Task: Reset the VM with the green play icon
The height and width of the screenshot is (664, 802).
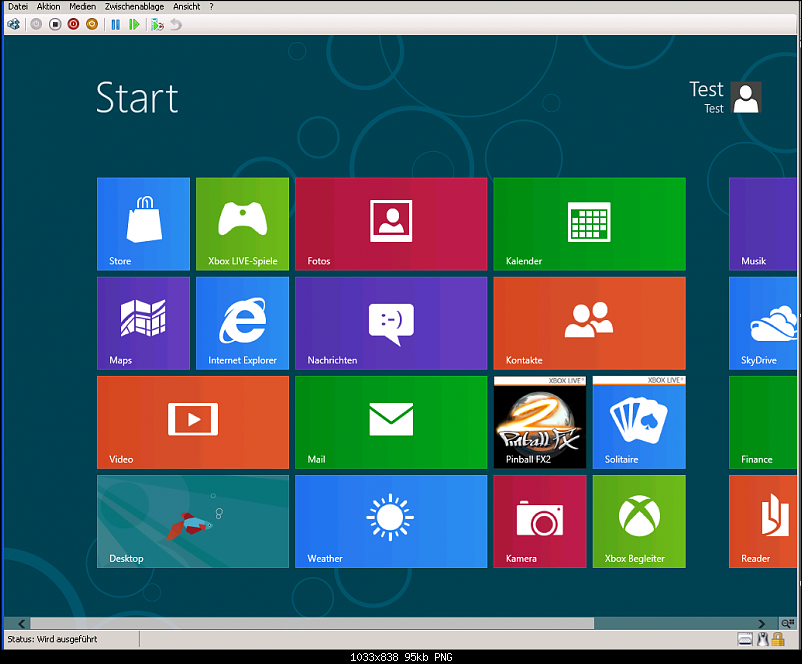Action: pos(134,24)
